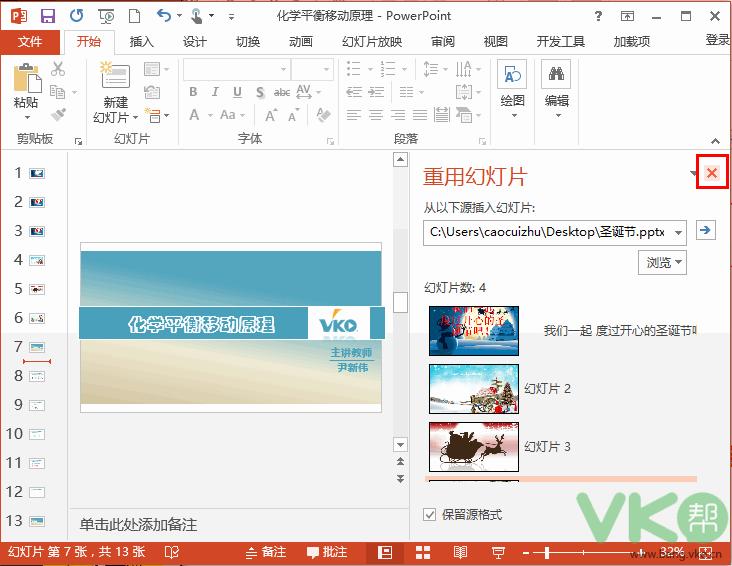The height and width of the screenshot is (566, 732).
Task: Switch to Transitions (切换) tab
Action: point(248,42)
